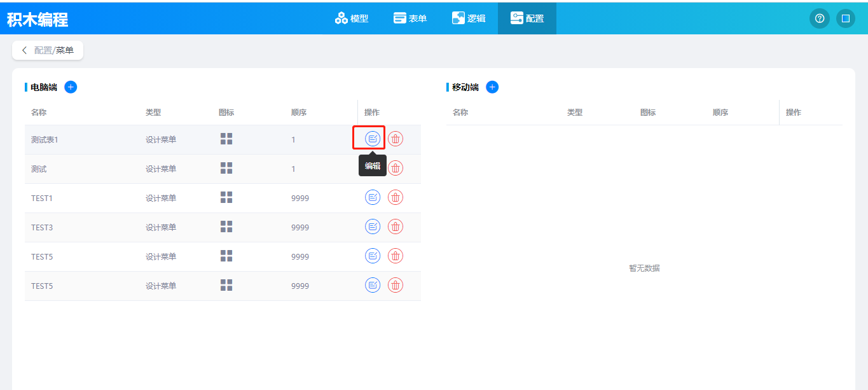Click the 顺序 column header in 电脑端 table
The image size is (868, 390).
(299, 113)
